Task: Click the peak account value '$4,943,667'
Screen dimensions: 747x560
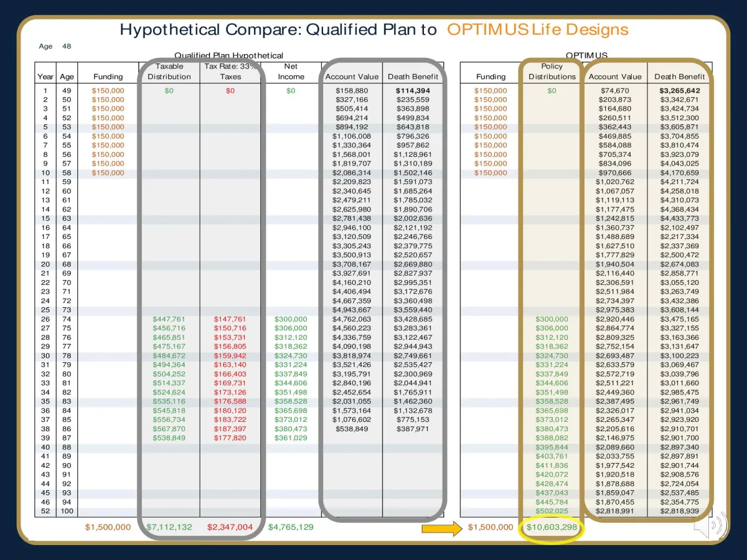Action: 352,310
